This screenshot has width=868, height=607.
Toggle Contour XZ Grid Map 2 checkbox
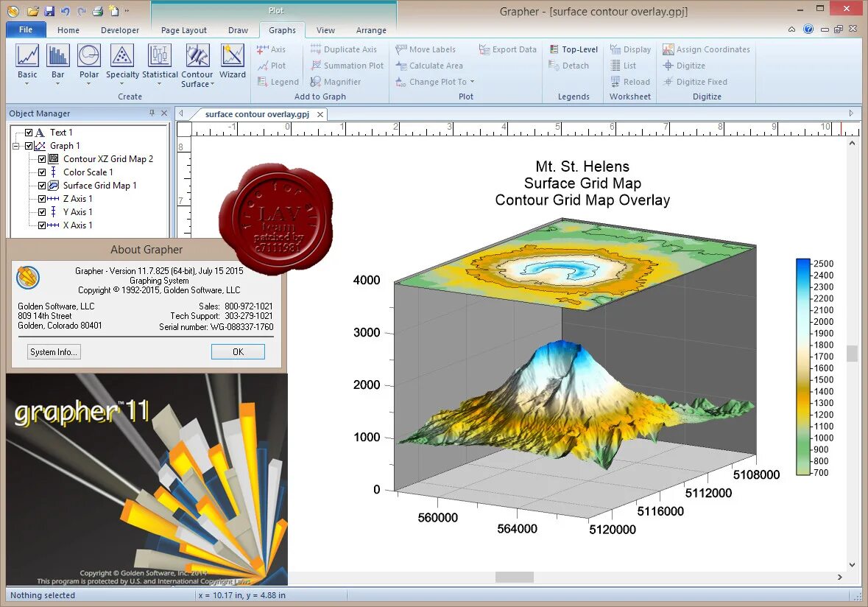click(42, 159)
